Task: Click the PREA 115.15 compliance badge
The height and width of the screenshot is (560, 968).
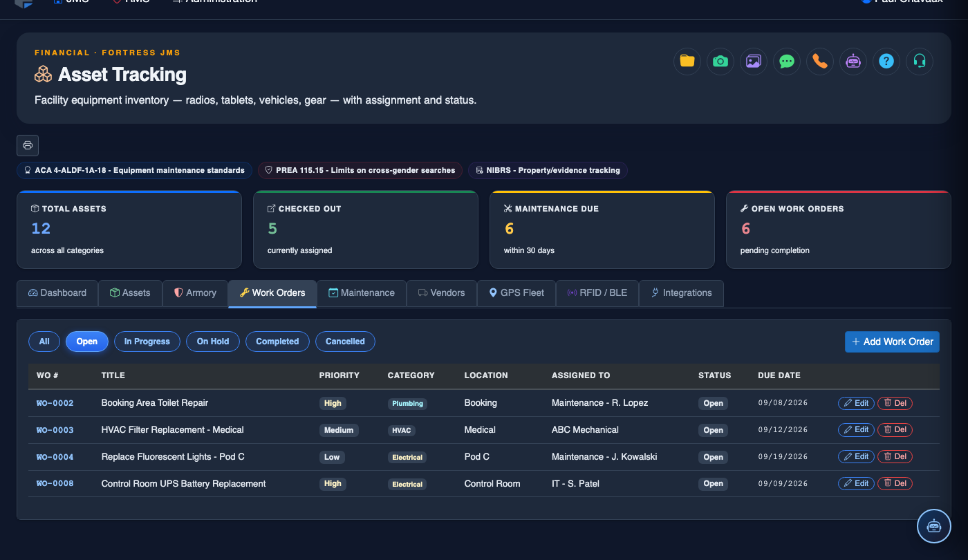Action: (x=360, y=170)
